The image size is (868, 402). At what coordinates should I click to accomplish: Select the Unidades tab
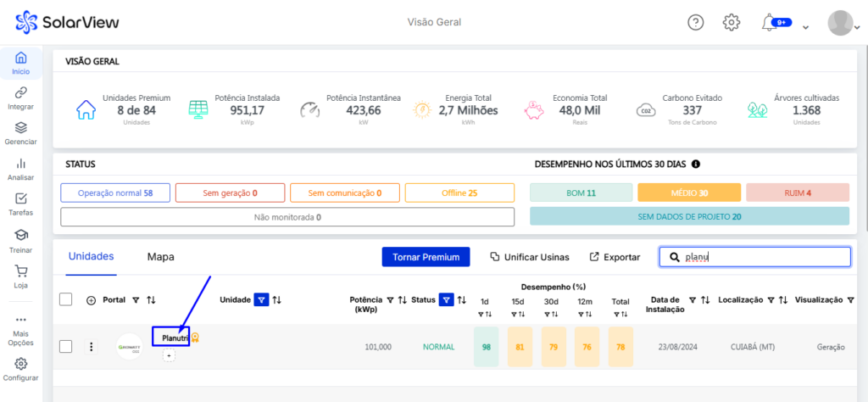click(x=91, y=256)
